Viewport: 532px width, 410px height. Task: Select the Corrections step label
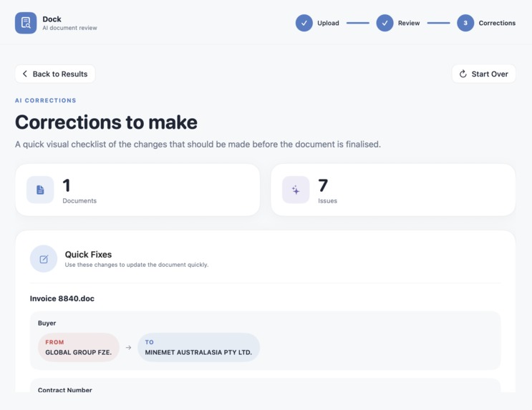[x=497, y=23]
